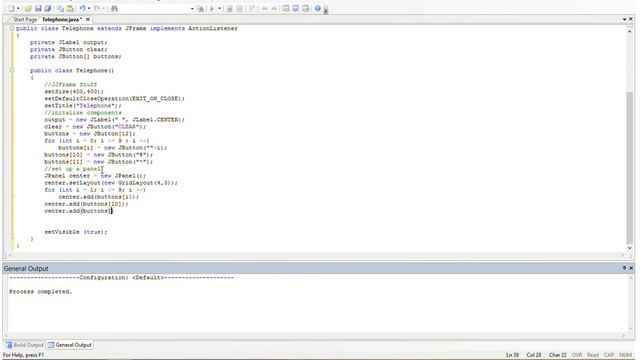Click the wand tool toolbar icon
Viewport: 640px width, 360px height.
pyautogui.click(x=252, y=9)
